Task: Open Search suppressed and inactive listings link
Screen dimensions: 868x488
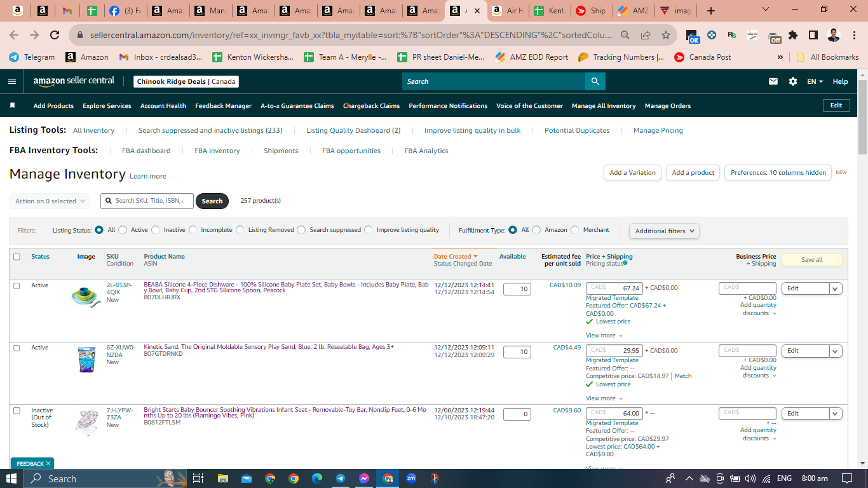Action: coord(210,130)
